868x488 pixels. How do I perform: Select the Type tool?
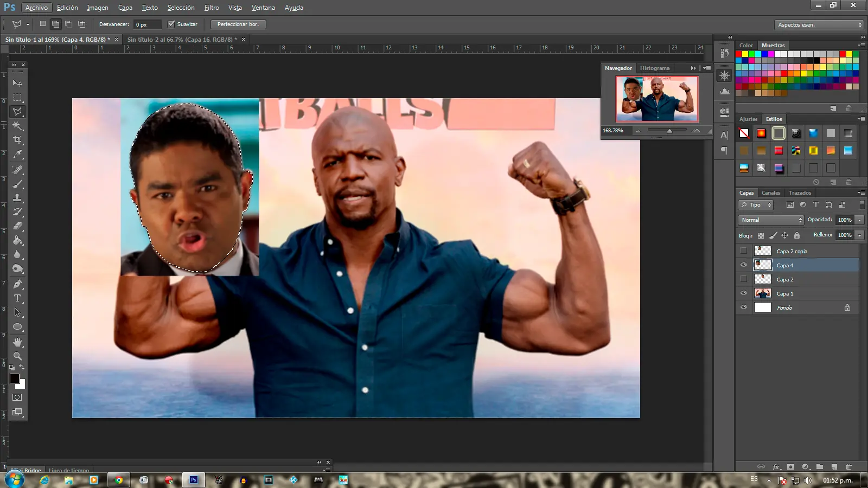[x=17, y=298]
